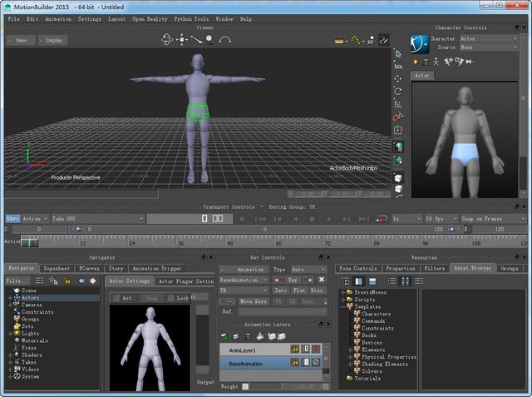Toggle mute on AnimLayer1
532x397 pixels.
click(x=316, y=349)
